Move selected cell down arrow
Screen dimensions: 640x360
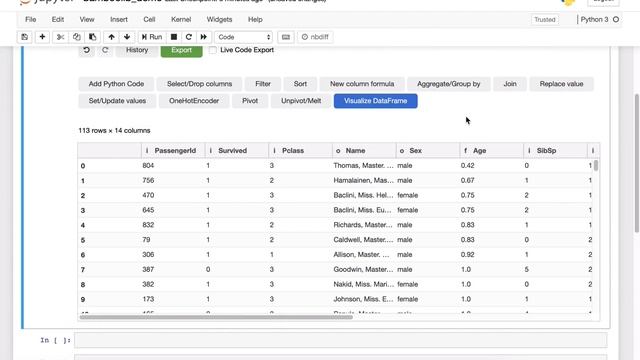point(127,37)
